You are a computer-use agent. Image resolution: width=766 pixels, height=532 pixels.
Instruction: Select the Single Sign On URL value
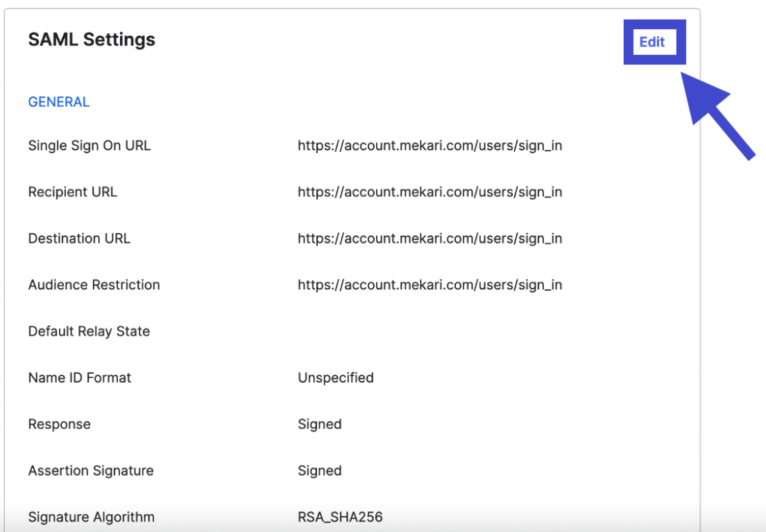pyautogui.click(x=429, y=146)
